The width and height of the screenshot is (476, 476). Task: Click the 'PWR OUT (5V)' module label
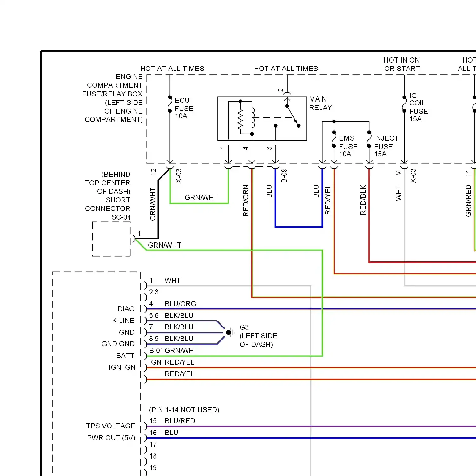pos(111,438)
